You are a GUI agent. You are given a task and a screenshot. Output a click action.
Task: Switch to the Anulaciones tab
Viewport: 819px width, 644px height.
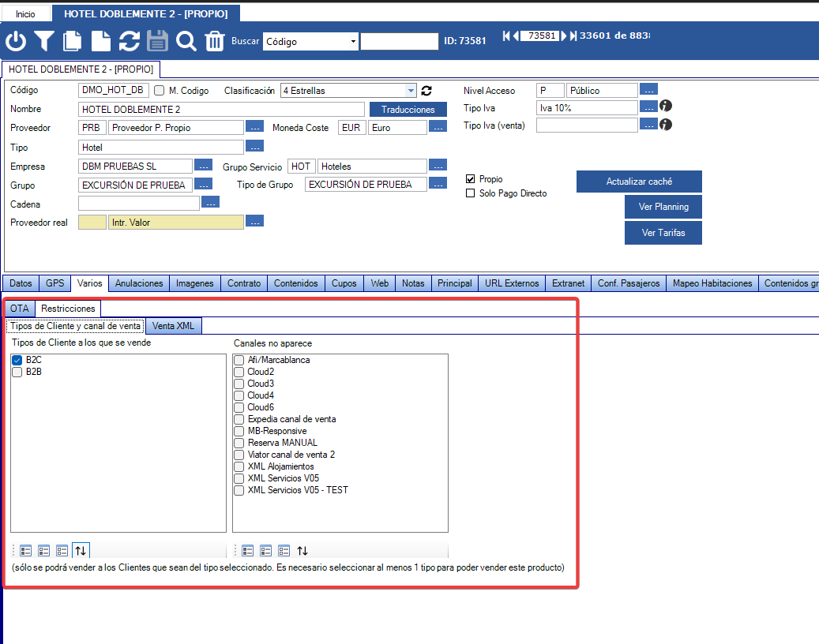pos(139,283)
